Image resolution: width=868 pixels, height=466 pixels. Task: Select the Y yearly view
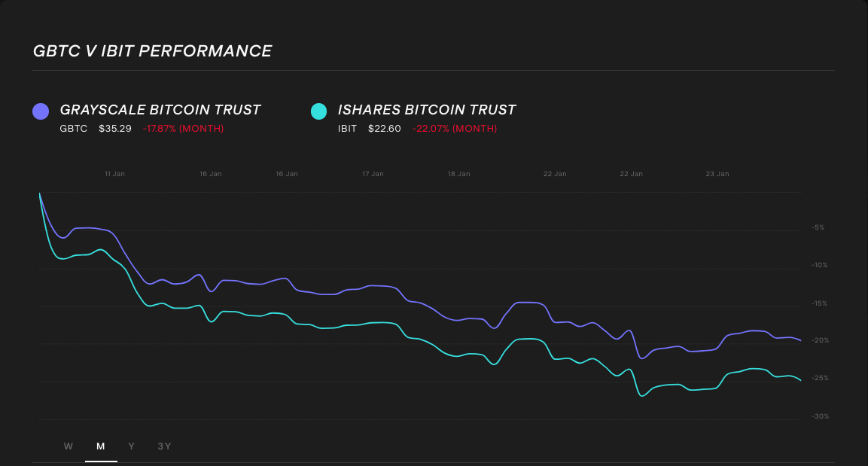pos(131,446)
